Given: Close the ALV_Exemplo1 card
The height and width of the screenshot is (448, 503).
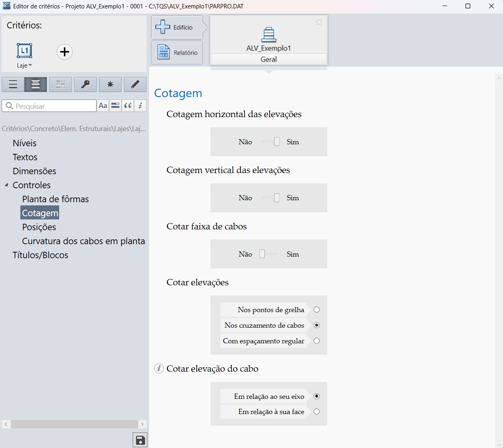Looking at the screenshot, I should [x=319, y=22].
